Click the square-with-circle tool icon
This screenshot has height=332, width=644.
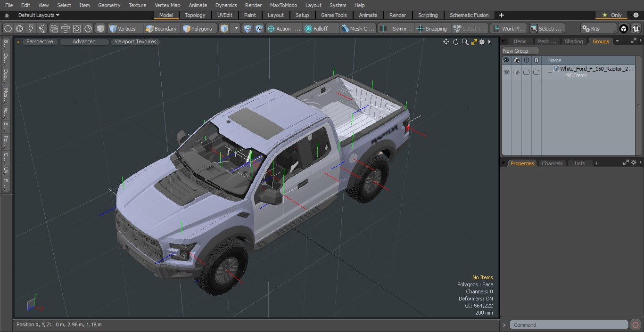(77, 29)
